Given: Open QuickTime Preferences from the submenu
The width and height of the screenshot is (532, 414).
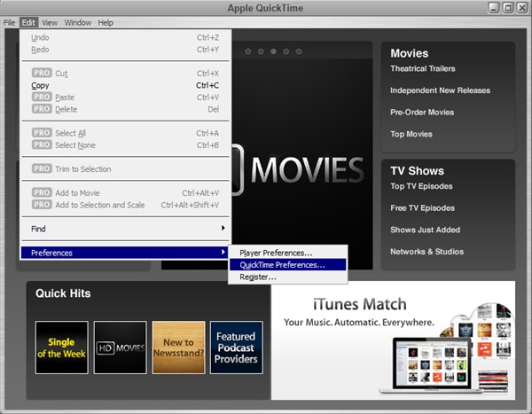Looking at the screenshot, I should point(287,265).
